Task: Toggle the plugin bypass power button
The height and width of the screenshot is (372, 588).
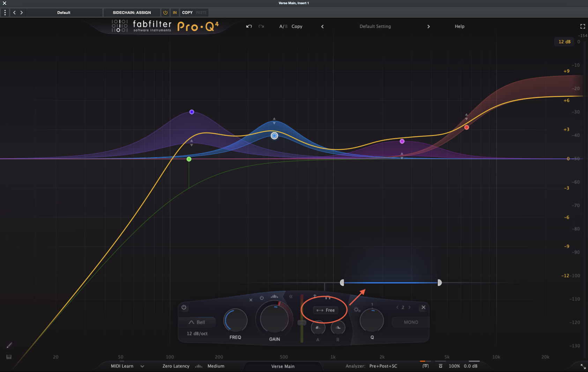Action: [165, 13]
